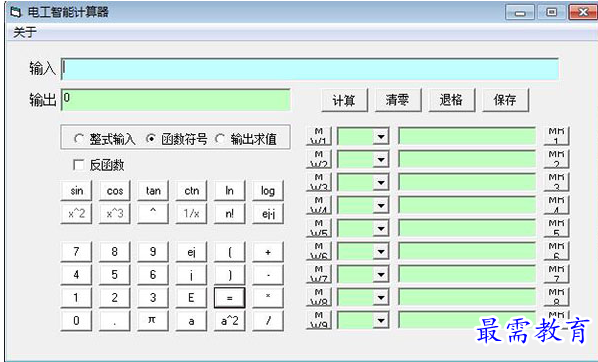Image resolution: width=598 pixels, height=362 pixels.
Task: Open the MW6 row dropdown
Action: pyautogui.click(x=381, y=251)
